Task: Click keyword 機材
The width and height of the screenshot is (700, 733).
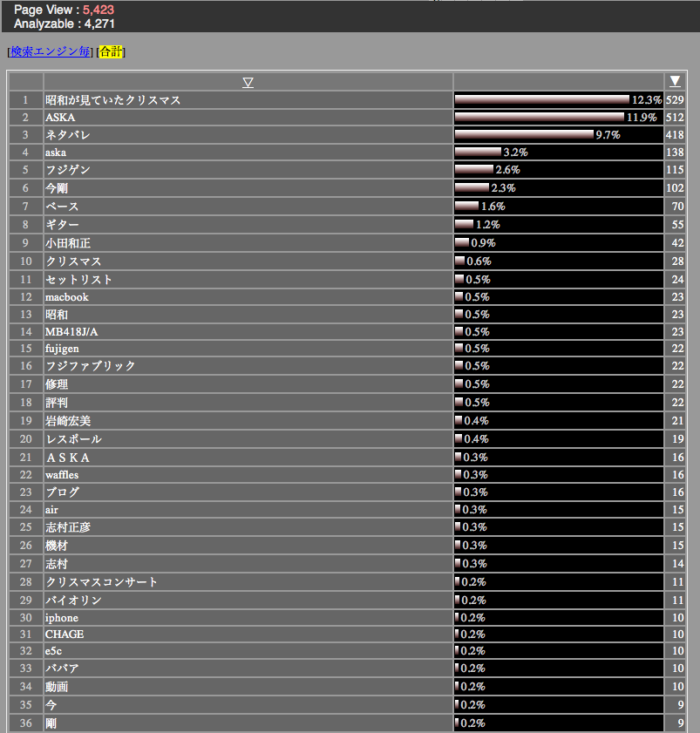Action: coord(57,546)
